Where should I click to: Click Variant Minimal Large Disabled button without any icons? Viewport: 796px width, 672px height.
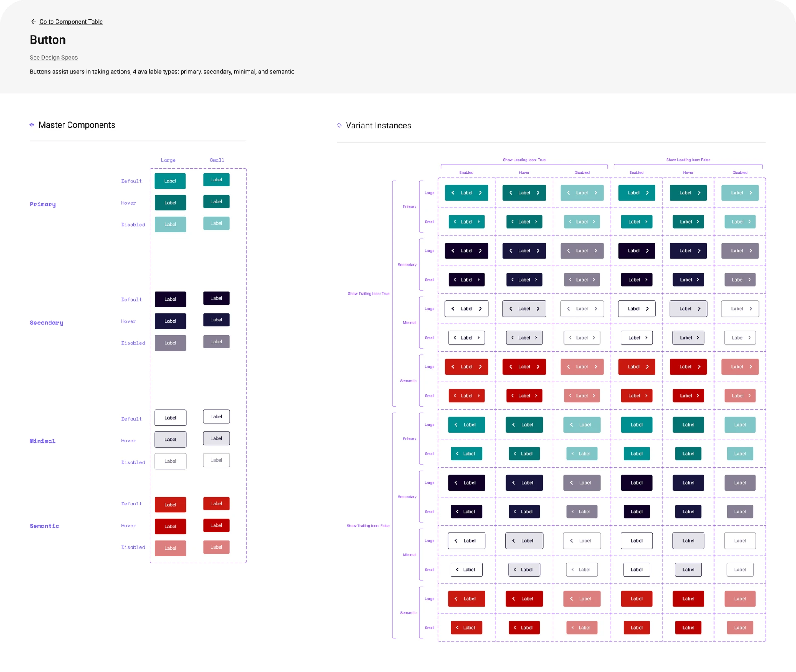coord(740,541)
